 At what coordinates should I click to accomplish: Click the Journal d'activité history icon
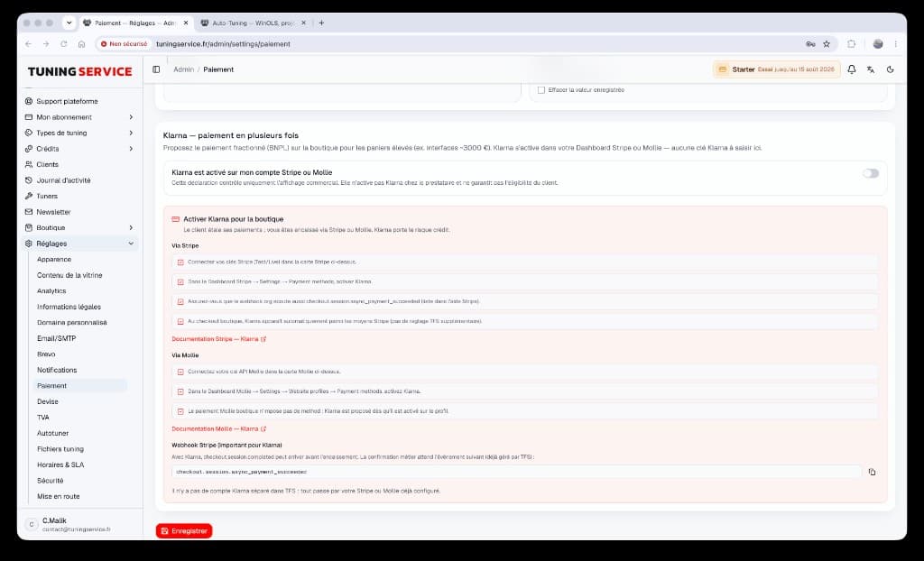click(28, 180)
